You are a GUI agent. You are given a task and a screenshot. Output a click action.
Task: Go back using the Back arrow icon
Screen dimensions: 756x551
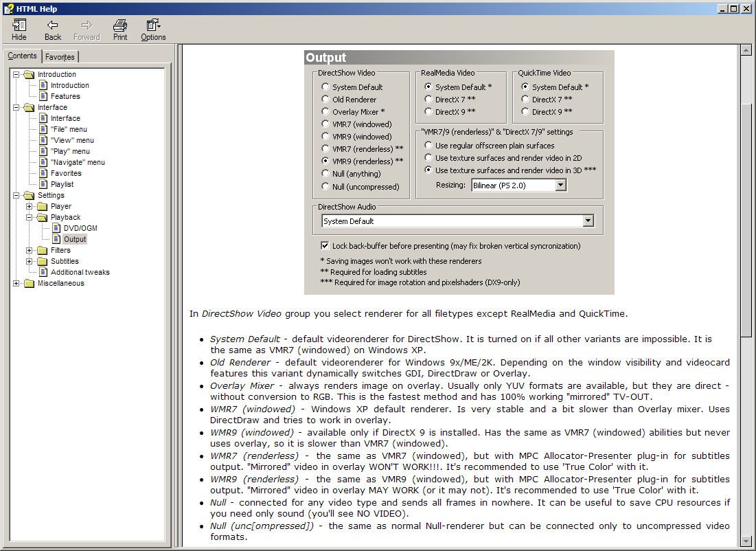(53, 26)
